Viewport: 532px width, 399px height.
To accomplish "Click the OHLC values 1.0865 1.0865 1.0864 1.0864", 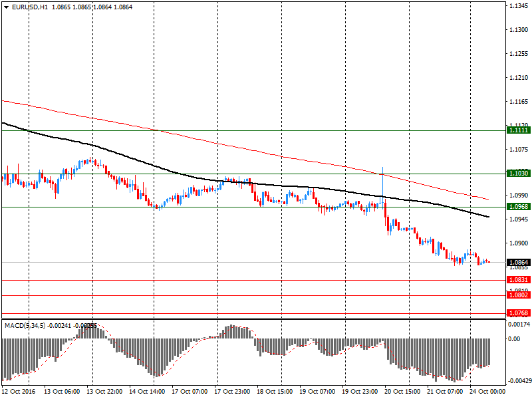I will coord(92,7).
